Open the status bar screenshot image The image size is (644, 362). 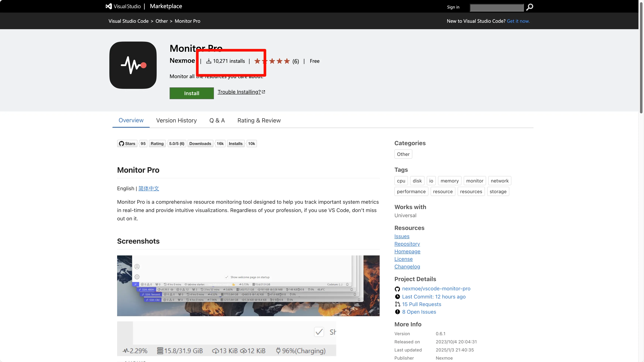[x=248, y=286]
